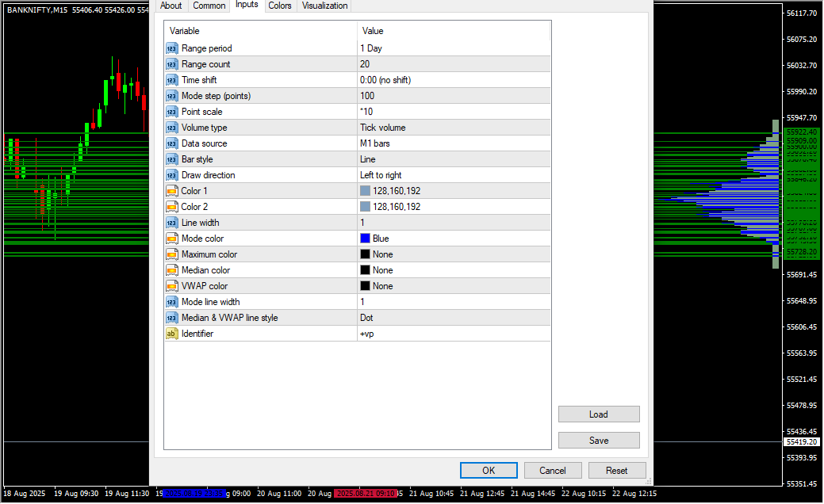Switch to the Common tab
The width and height of the screenshot is (824, 504).
click(x=209, y=6)
